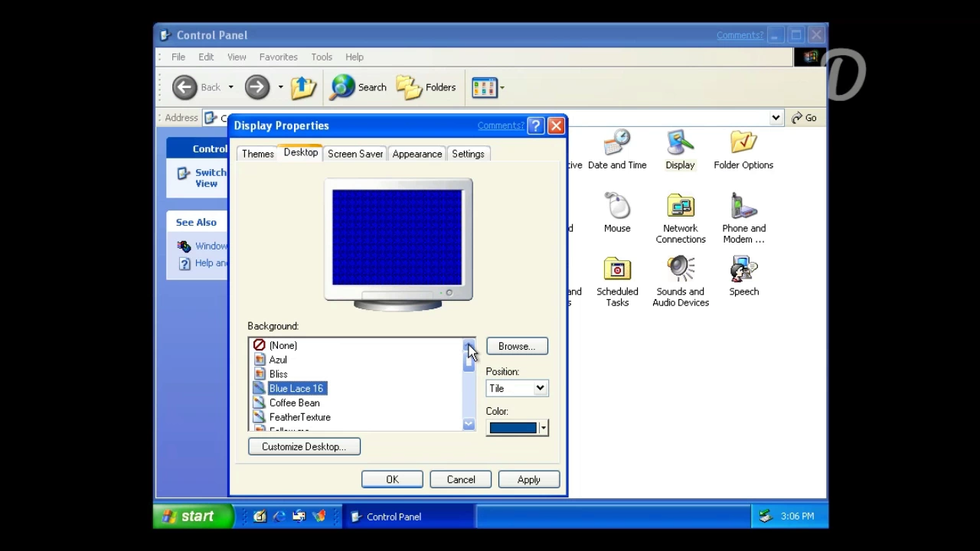Click the Windows Update link under See Also
Image resolution: width=980 pixels, height=551 pixels.
point(203,246)
